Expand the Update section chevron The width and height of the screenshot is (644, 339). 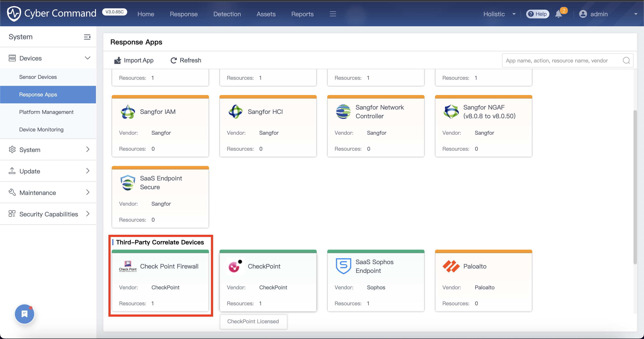click(87, 171)
